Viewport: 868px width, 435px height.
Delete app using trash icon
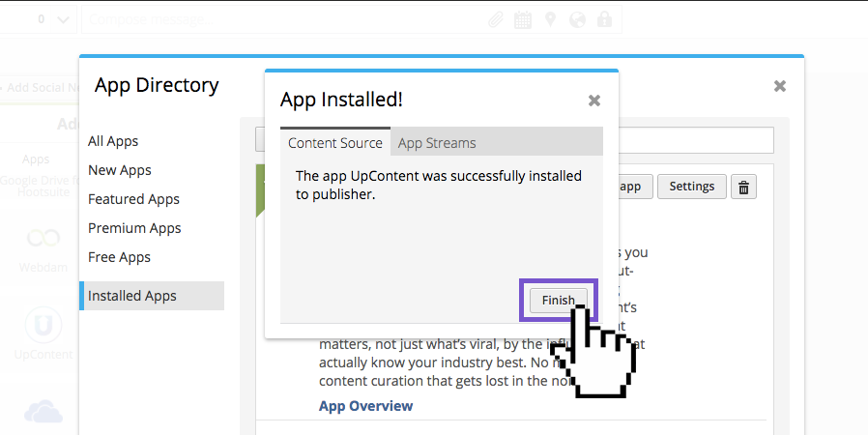tap(743, 188)
